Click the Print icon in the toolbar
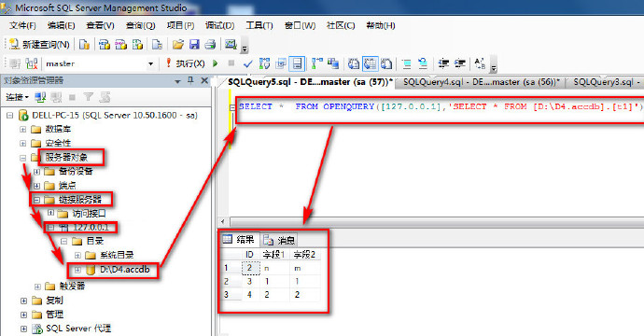 [210, 45]
